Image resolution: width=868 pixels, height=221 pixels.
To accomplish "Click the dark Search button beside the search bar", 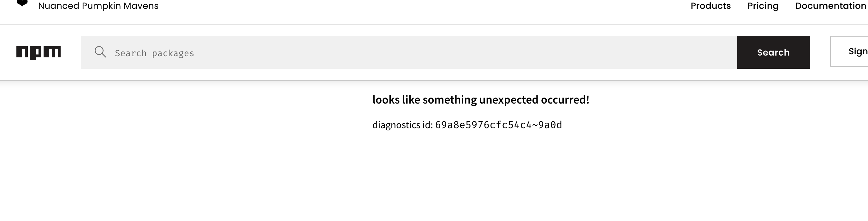I will (773, 52).
